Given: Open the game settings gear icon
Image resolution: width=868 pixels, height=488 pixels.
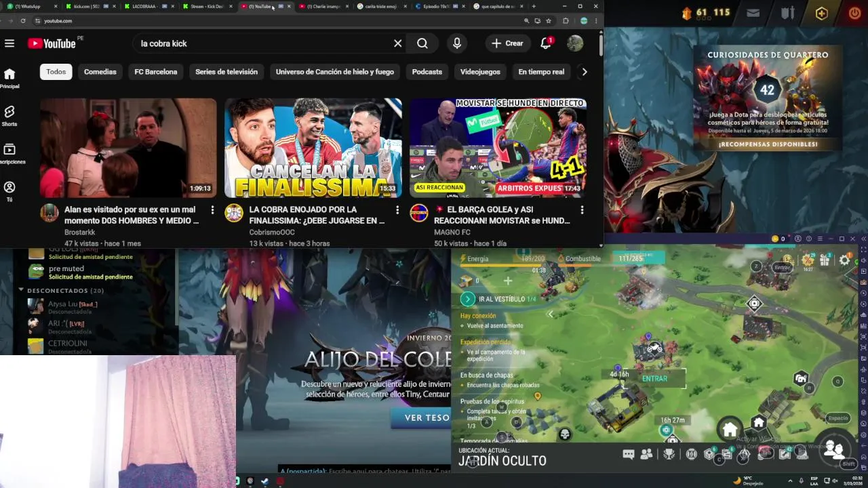Looking at the screenshot, I should 844,260.
